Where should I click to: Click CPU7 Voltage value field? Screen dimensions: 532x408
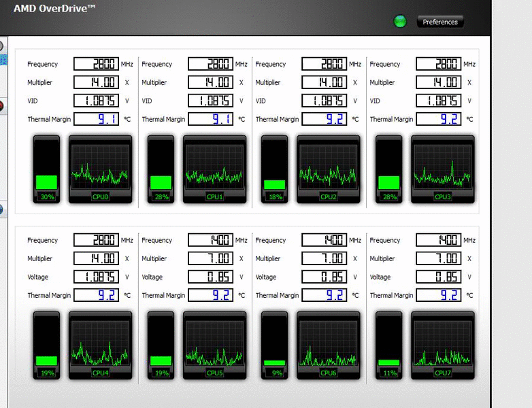tap(439, 277)
